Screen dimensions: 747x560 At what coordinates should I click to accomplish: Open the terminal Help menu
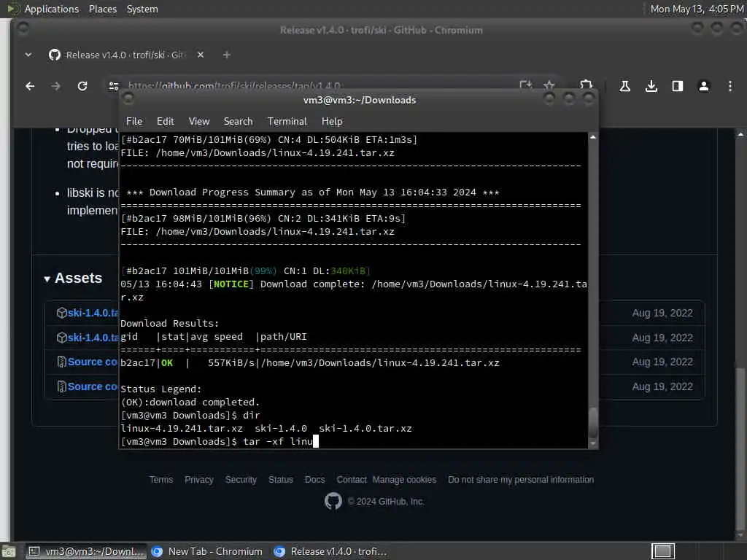pyautogui.click(x=332, y=122)
